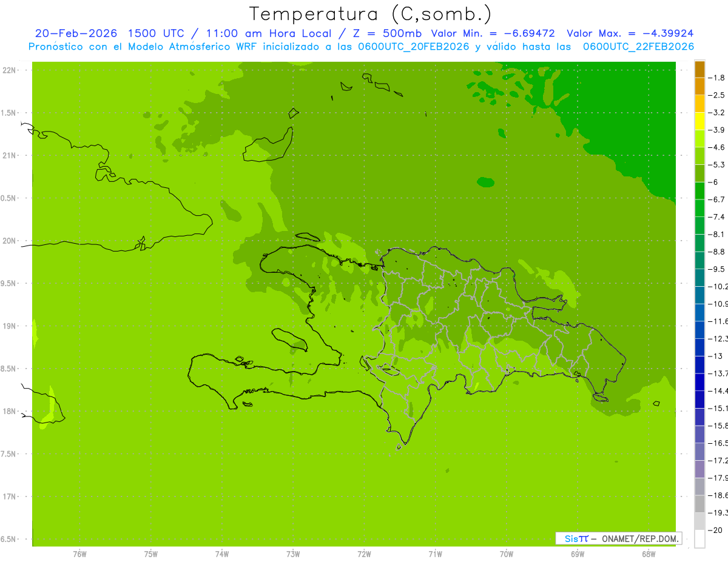
Task: Click the -9.5 legend value
Action: tap(717, 269)
